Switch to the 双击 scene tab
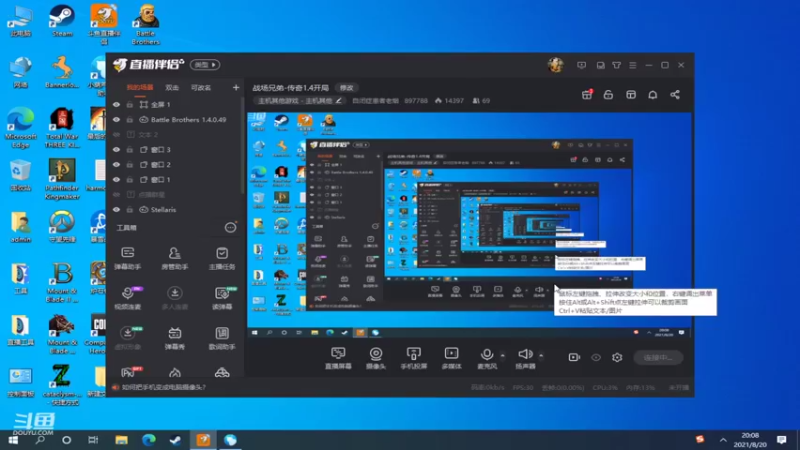 172,88
